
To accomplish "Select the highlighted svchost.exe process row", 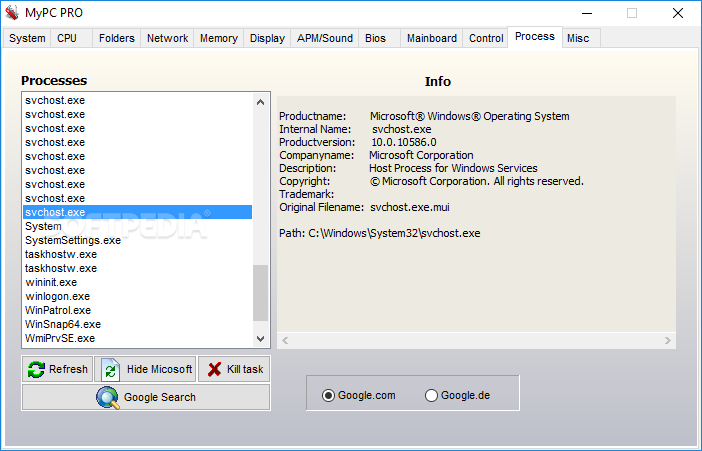I will [137, 212].
